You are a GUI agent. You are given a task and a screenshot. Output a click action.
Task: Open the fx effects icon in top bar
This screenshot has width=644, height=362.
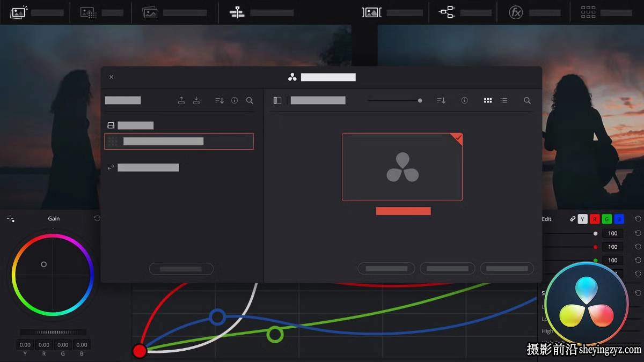click(516, 12)
